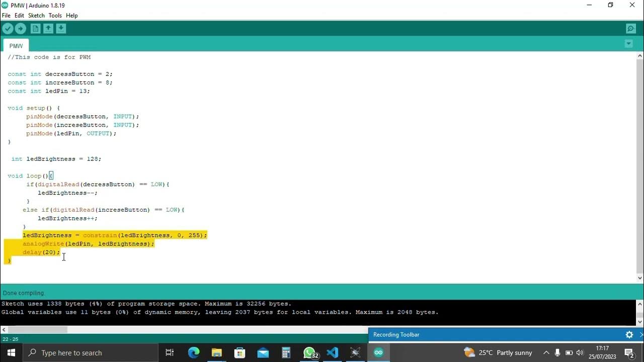This screenshot has width=644, height=362.
Task: Open the Windows Start menu
Action: [x=12, y=352]
